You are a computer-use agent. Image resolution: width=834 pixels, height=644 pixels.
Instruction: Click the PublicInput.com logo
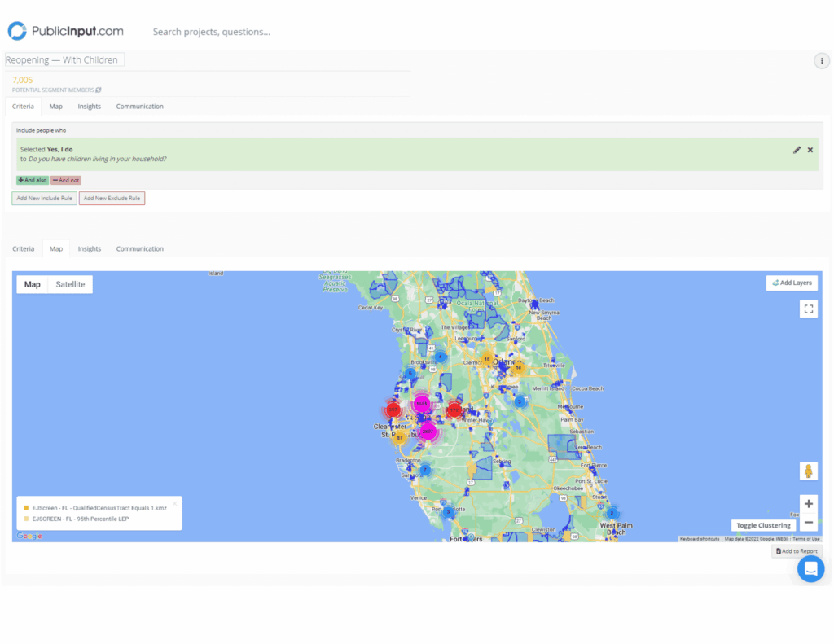66,32
